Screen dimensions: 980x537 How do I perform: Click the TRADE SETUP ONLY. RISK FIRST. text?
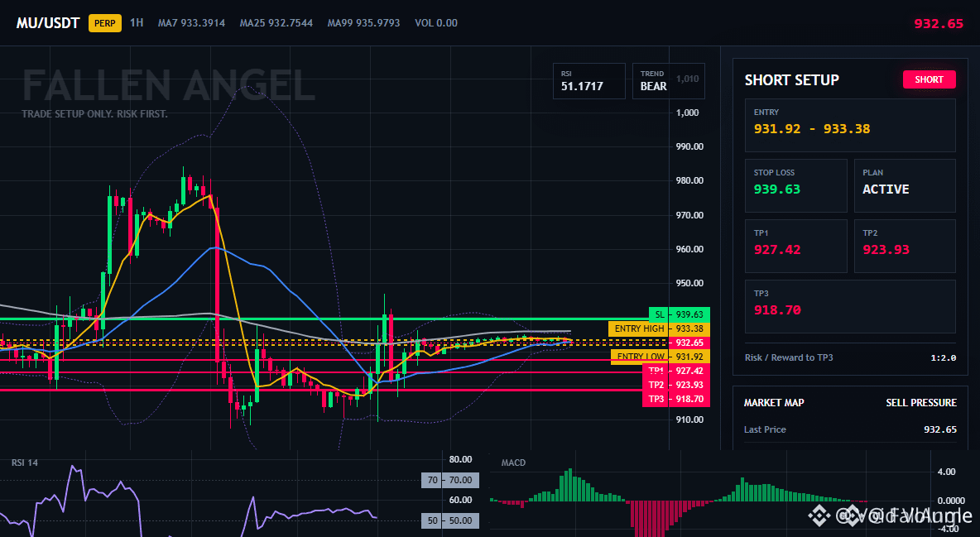94,114
